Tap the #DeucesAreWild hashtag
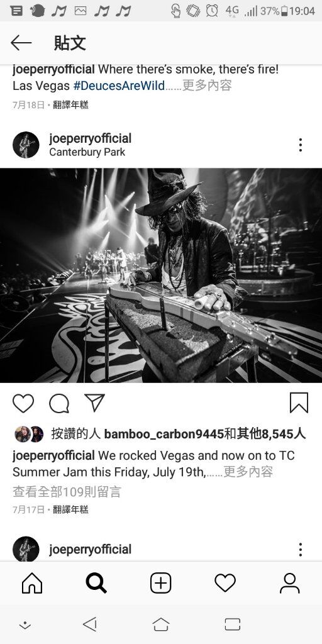 coord(119,86)
